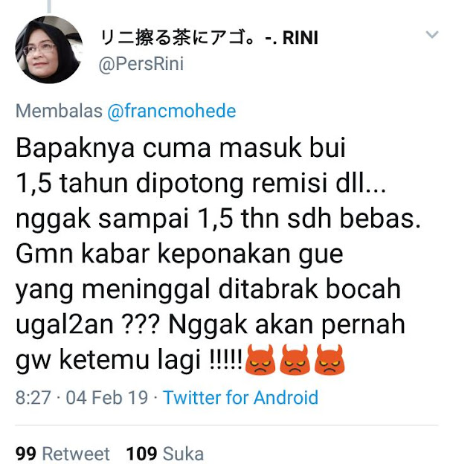Click the thread connector line above the avatar
The image size is (453, 476).
[x=49, y=6]
